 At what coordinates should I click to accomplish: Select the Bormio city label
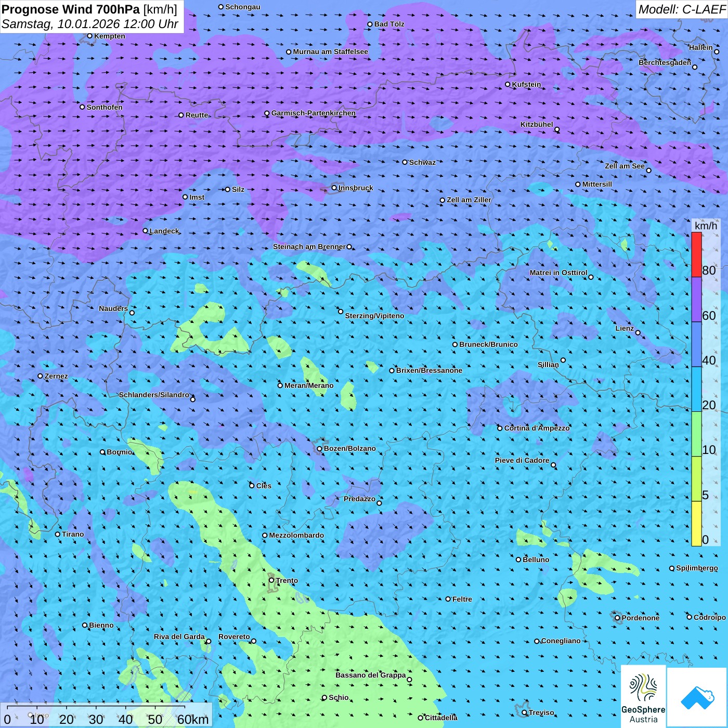pos(119,452)
